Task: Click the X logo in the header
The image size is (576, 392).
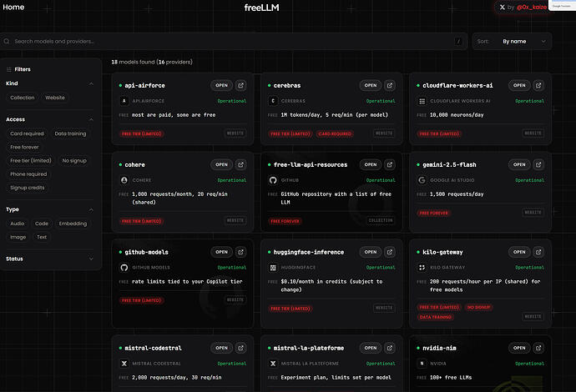Action: (502, 7)
